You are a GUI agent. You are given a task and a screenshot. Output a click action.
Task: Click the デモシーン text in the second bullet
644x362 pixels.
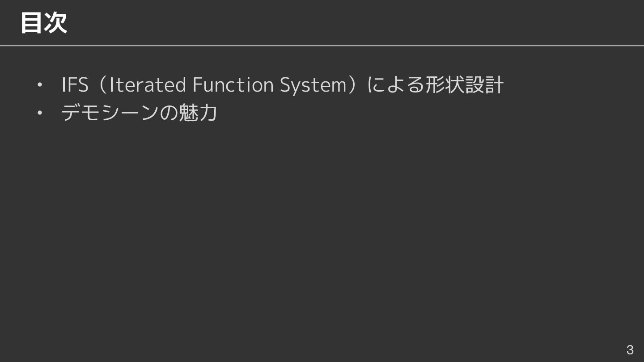110,113
